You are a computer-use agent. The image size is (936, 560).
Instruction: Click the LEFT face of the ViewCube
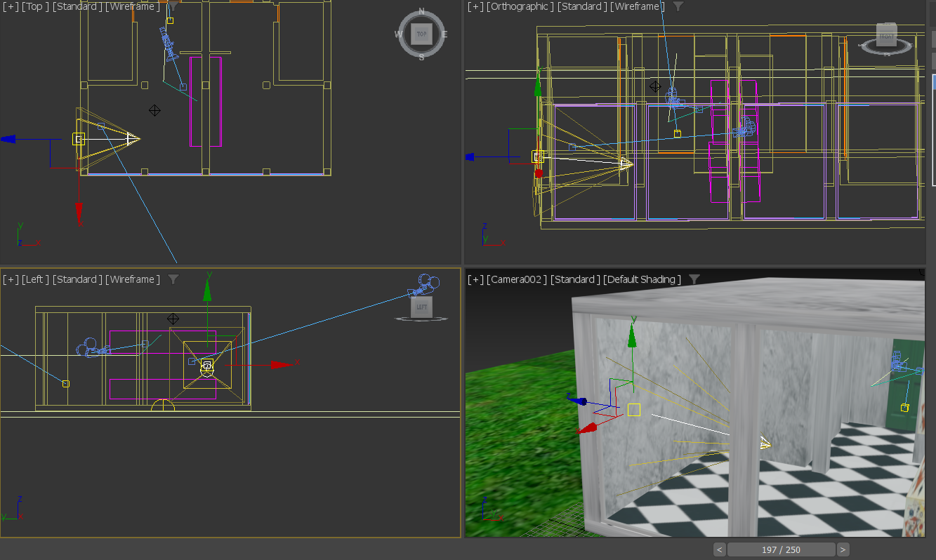421,307
